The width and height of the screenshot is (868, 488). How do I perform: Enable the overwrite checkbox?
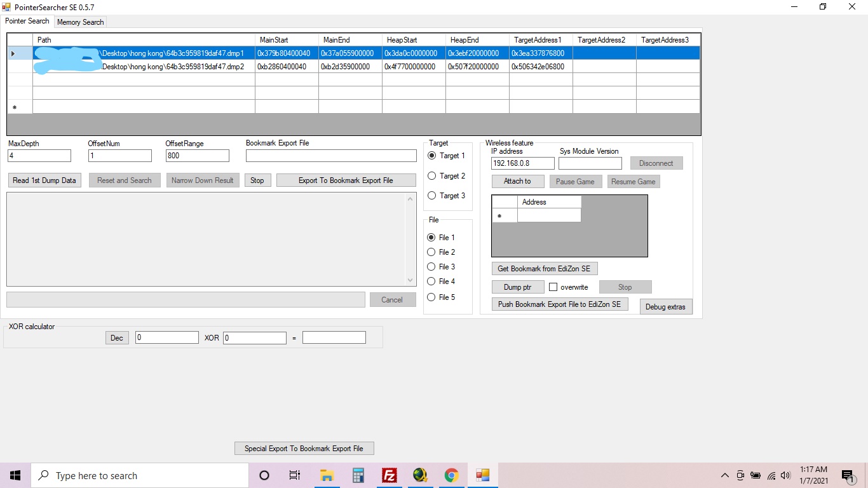[553, 287]
